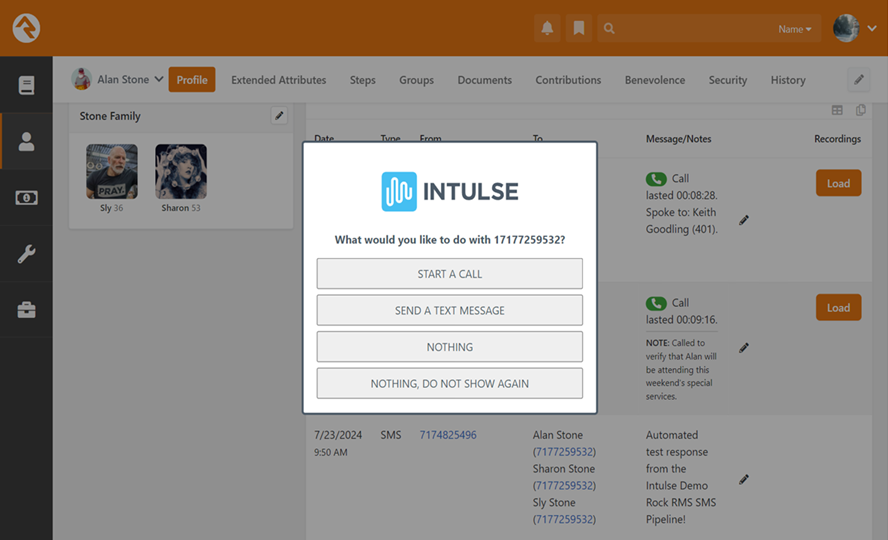Open the briefcase sidebar icon
The height and width of the screenshot is (540, 888).
tap(26, 310)
